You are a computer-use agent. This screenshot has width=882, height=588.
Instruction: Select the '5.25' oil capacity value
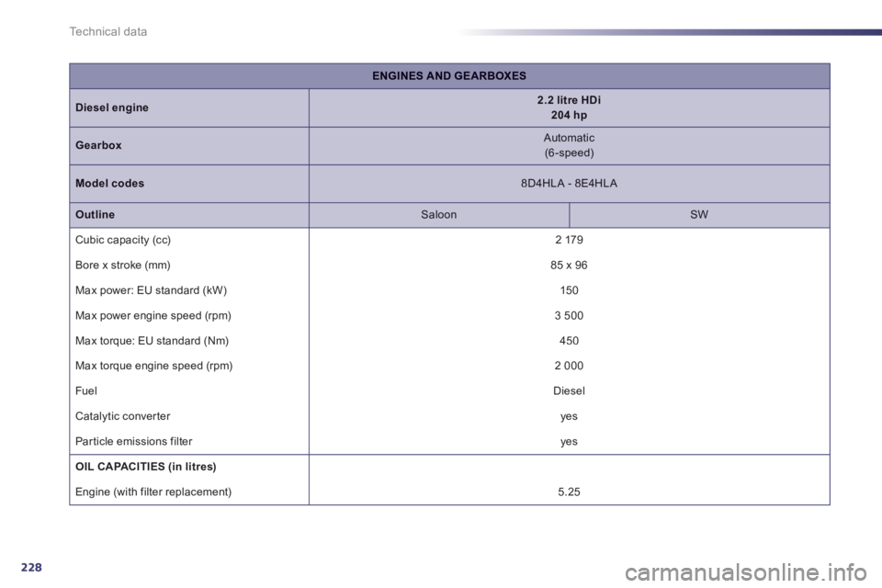569,492
